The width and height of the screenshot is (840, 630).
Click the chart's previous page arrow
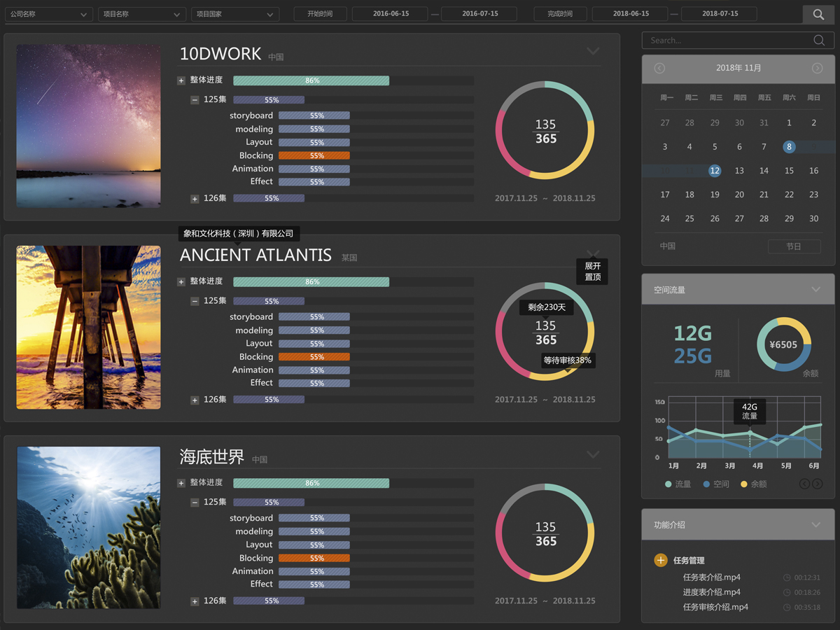pos(804,484)
